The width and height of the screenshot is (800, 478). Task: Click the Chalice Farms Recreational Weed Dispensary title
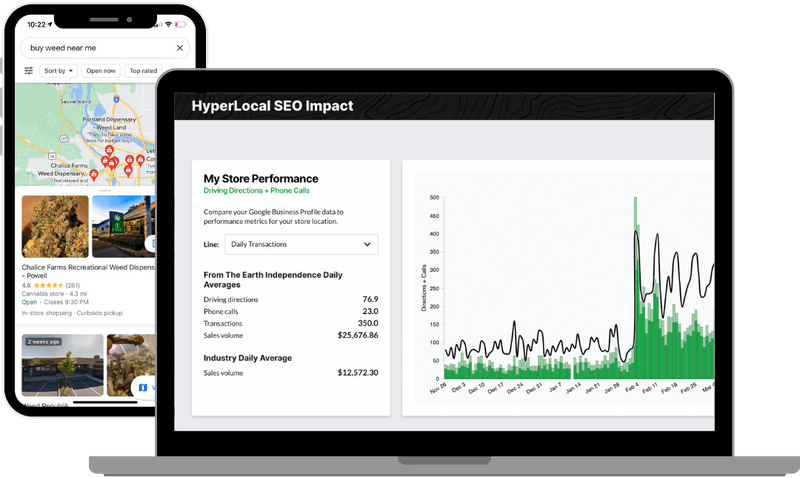(88, 271)
